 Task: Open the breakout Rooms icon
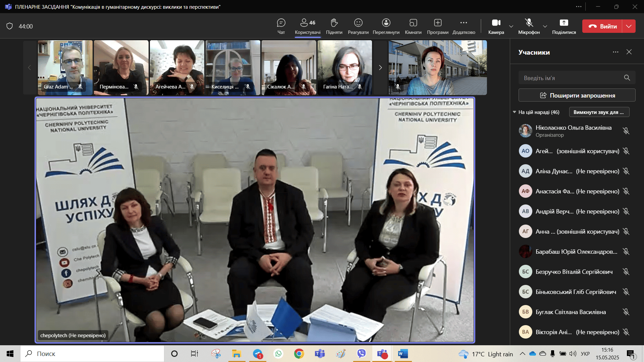[413, 23]
